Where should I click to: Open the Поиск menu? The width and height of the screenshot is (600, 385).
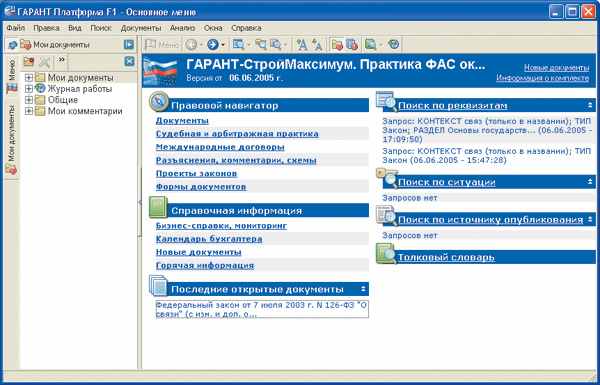click(101, 28)
